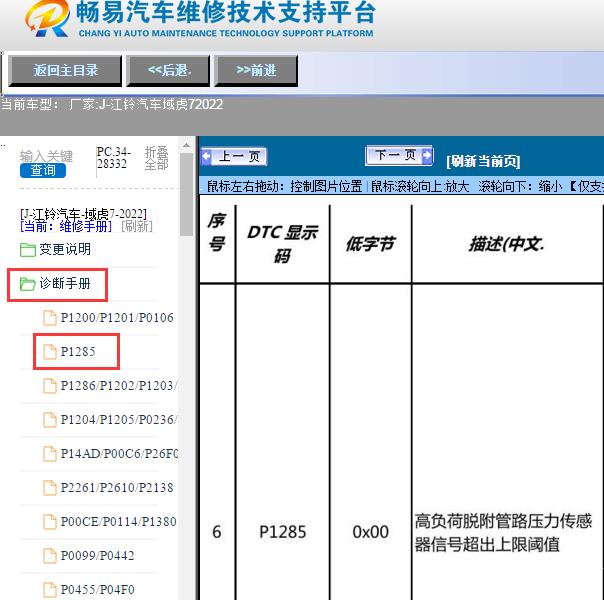Image resolution: width=604 pixels, height=600 pixels.
Task: Click the [刷新当前页] refresh link
Action: click(x=483, y=161)
